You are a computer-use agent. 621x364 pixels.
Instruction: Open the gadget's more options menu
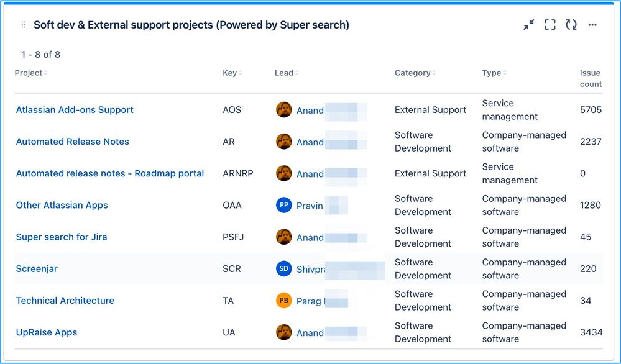[x=592, y=25]
